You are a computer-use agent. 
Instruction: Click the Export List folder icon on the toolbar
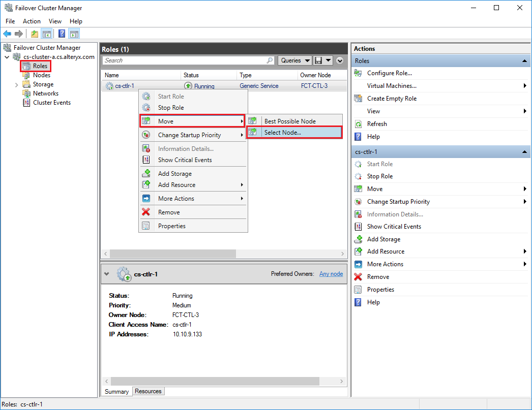[x=34, y=34]
